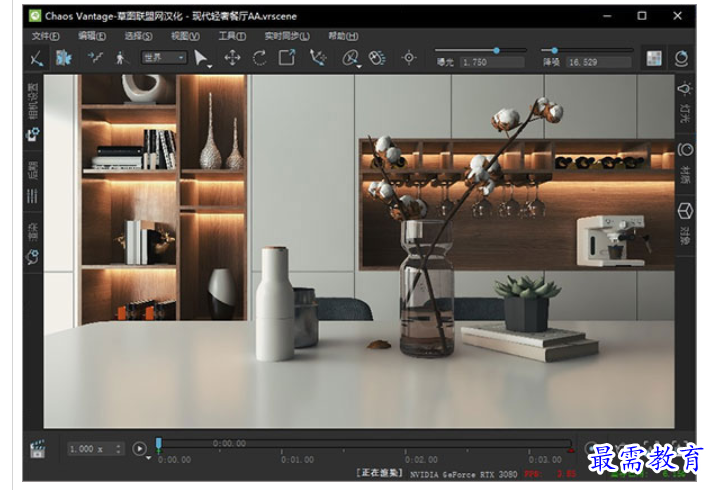Adjust the 曝光 exposure slider handle

[x=496, y=50]
